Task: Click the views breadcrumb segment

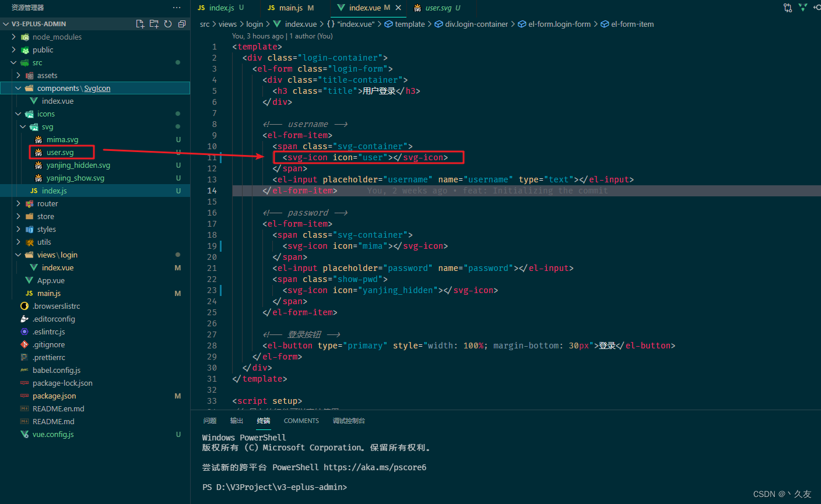Action: pos(227,24)
